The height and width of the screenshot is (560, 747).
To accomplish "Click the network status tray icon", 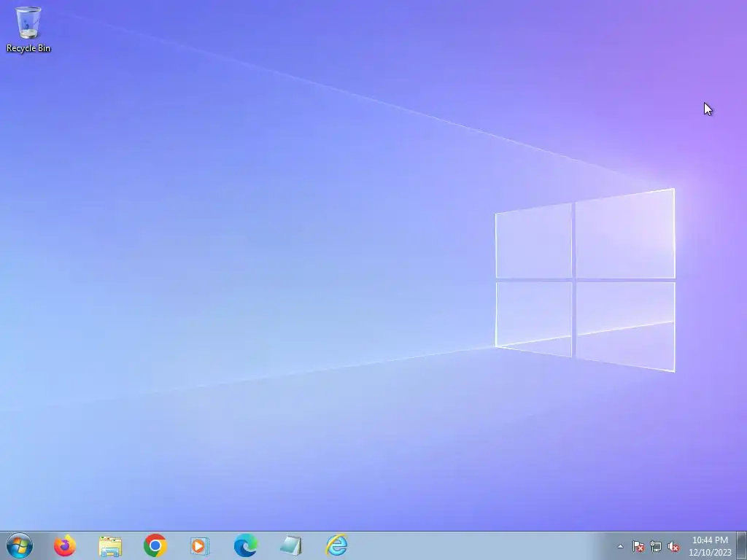I will click(x=656, y=547).
